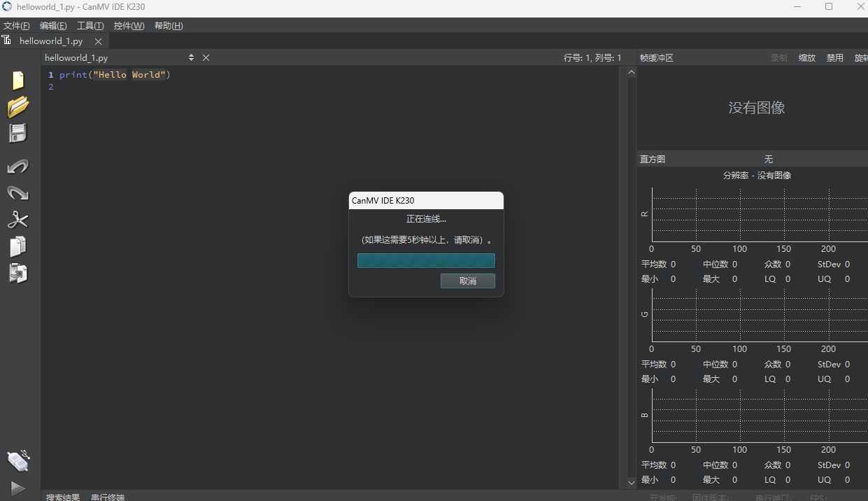Click 取消 to cancel connecting
Screen dimensions: 868x501
pyautogui.click(x=467, y=281)
